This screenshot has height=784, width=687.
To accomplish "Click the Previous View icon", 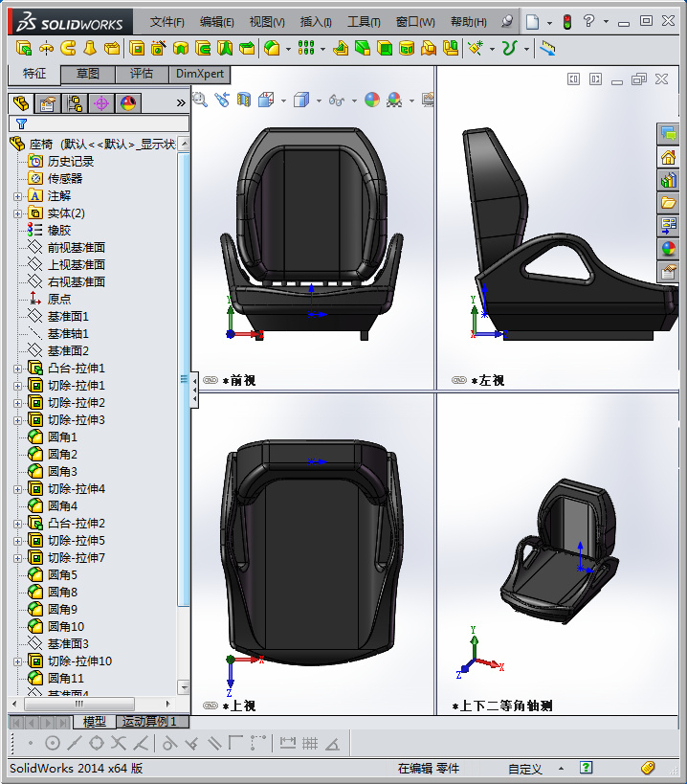I will (x=222, y=100).
